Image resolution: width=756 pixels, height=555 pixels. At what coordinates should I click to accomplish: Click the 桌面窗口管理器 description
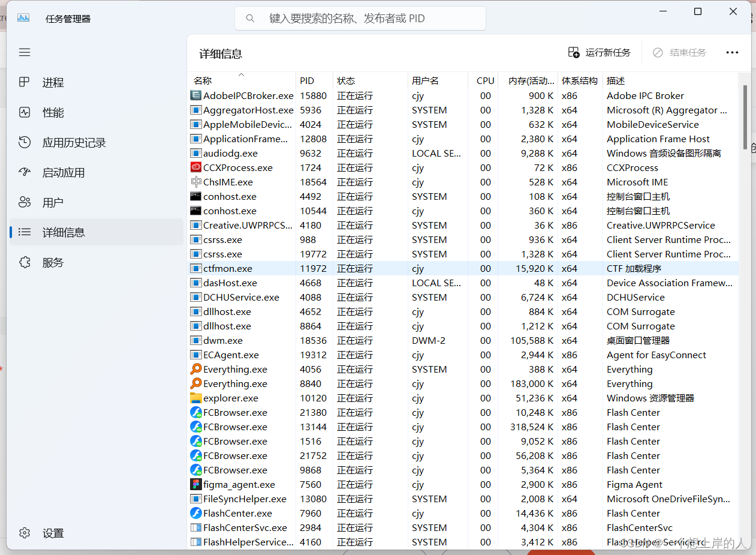point(638,340)
